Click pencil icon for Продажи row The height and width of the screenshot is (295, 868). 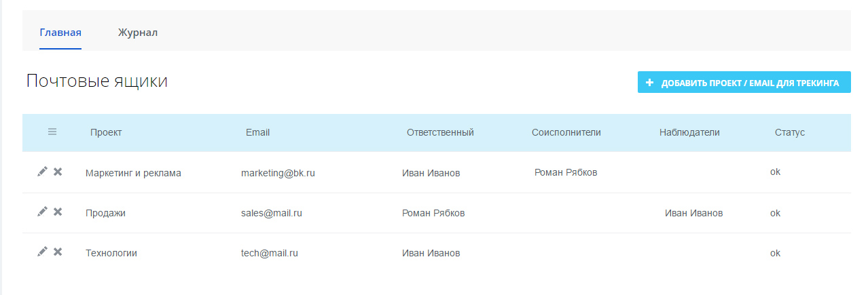tap(42, 212)
